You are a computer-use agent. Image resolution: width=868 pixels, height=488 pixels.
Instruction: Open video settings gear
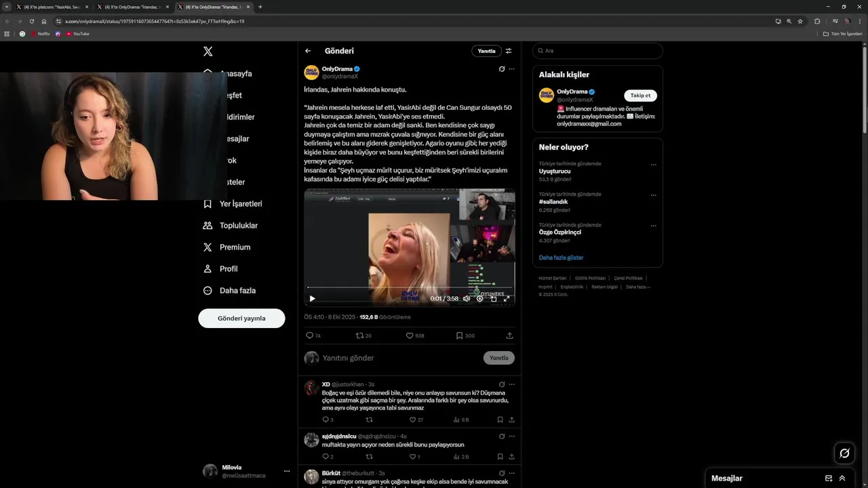480,298
